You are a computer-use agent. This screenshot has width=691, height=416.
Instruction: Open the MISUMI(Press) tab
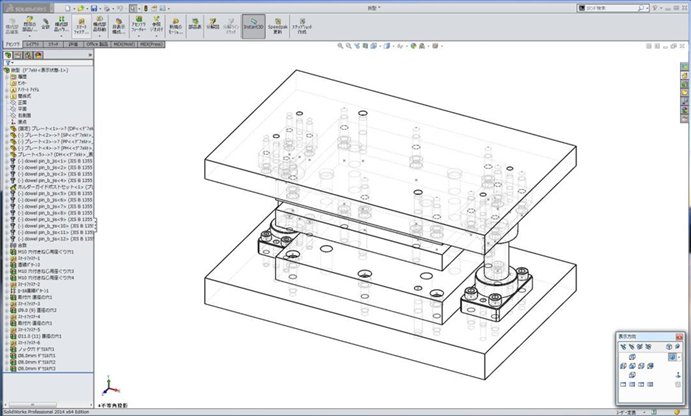(151, 44)
